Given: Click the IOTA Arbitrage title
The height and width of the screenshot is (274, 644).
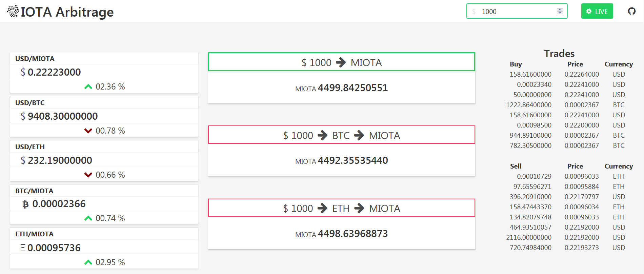Looking at the screenshot, I should 67,12.
